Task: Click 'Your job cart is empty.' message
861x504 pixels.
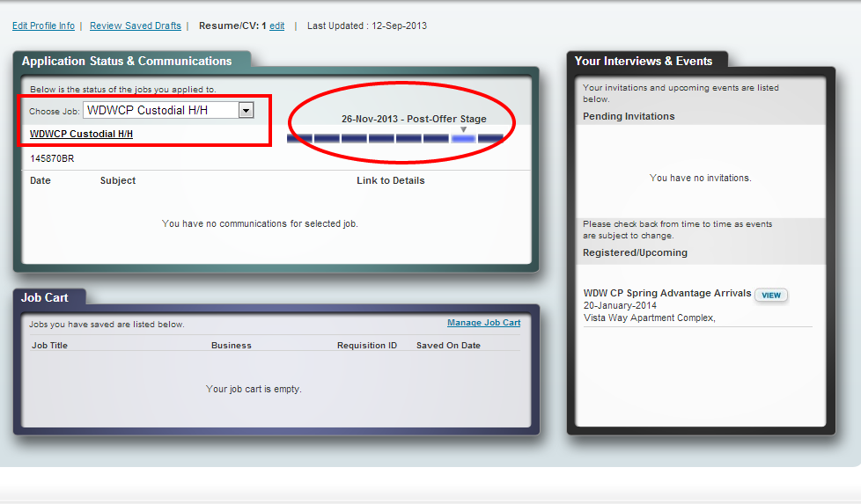Action: (254, 389)
